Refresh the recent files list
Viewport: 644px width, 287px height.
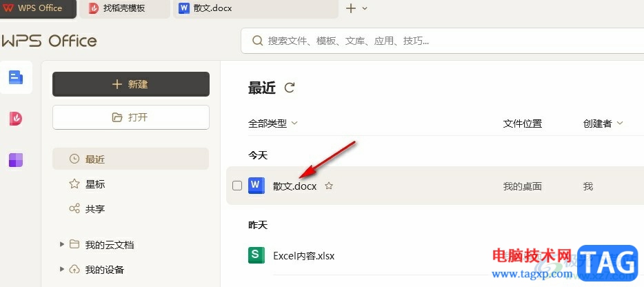[290, 88]
